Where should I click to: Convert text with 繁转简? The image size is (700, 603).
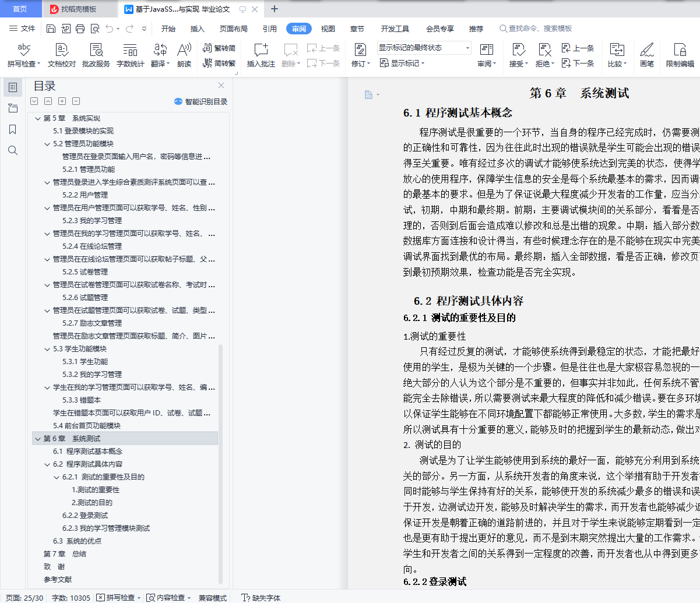(x=219, y=48)
